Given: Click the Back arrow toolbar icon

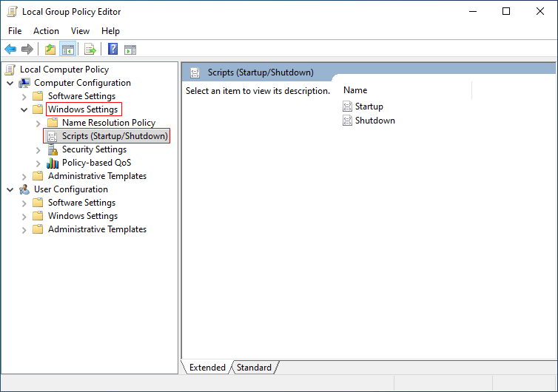Looking at the screenshot, I should 10,49.
